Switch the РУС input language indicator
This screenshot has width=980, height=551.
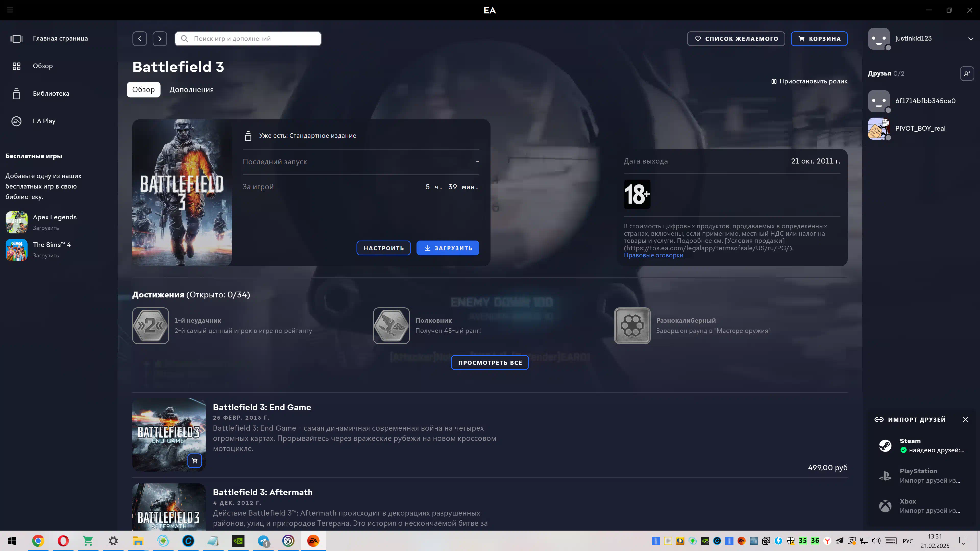click(x=908, y=541)
